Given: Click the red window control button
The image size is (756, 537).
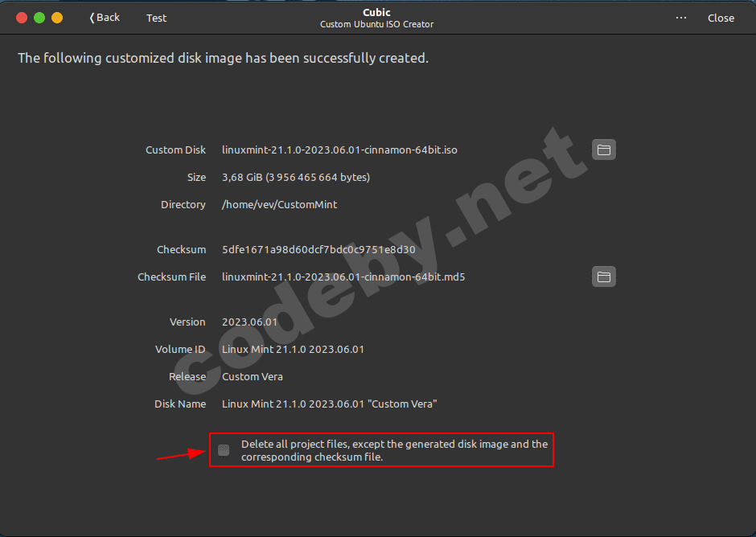Looking at the screenshot, I should pyautogui.click(x=22, y=18).
